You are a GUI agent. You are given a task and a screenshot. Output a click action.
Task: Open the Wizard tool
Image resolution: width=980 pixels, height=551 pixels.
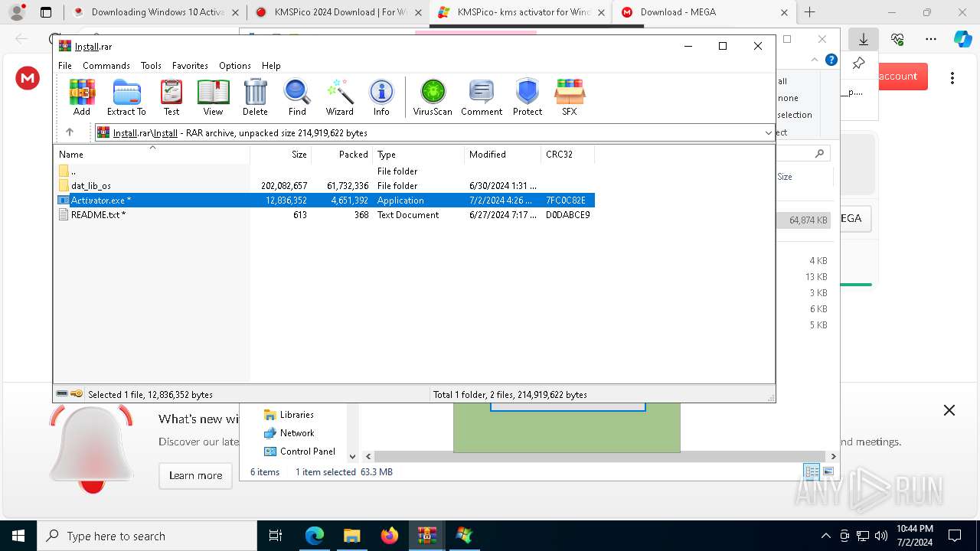[340, 97]
